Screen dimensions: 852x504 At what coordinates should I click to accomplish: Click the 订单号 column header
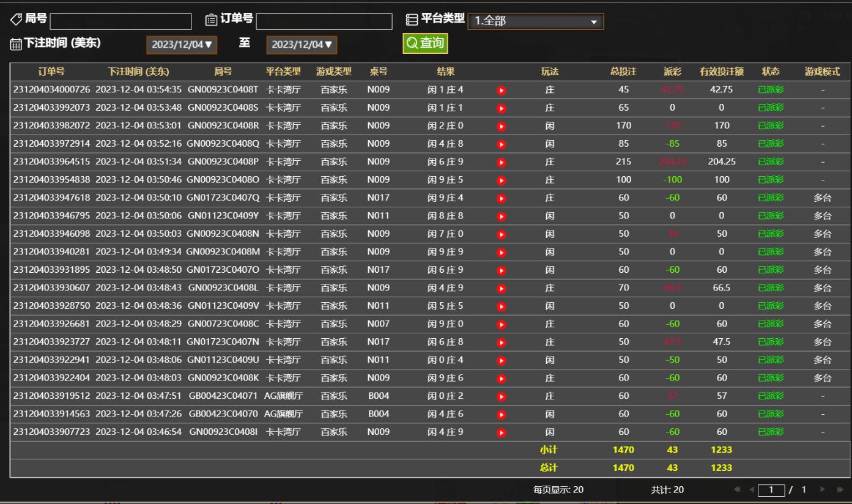tap(51, 72)
